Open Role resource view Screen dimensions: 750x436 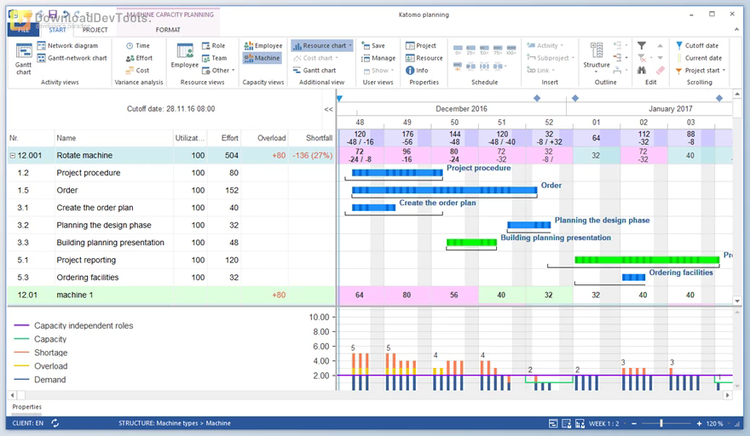(213, 45)
